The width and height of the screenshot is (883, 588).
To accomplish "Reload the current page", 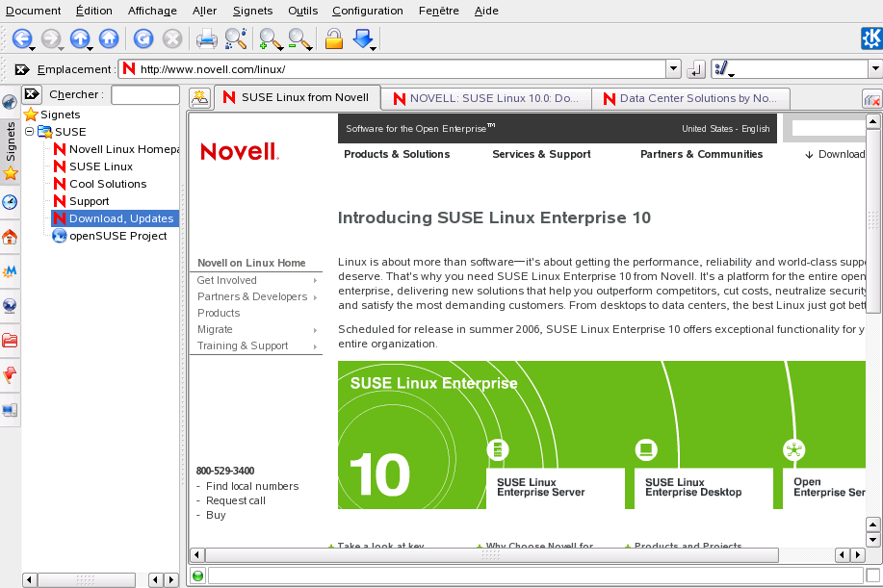I will pos(143,38).
